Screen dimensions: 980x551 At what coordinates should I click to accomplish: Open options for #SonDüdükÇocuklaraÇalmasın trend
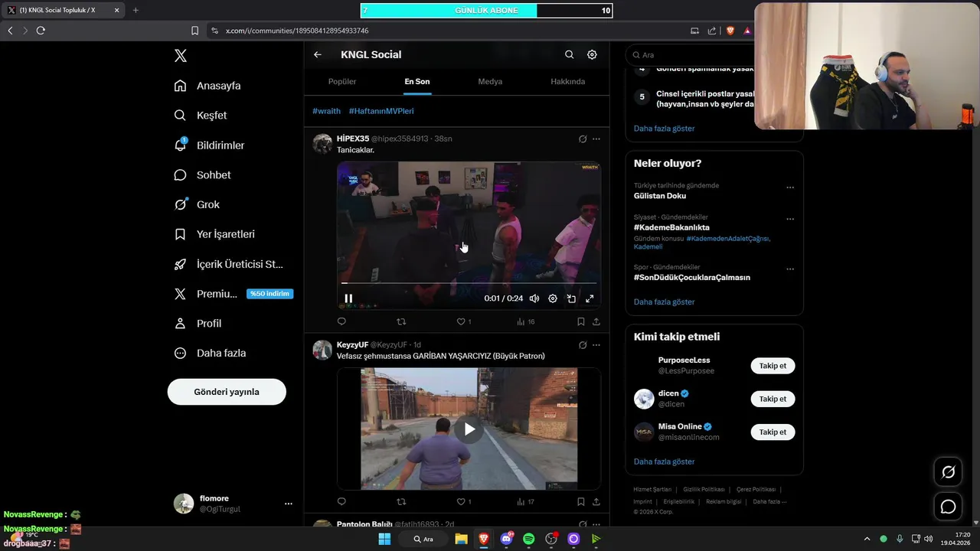[790, 269]
